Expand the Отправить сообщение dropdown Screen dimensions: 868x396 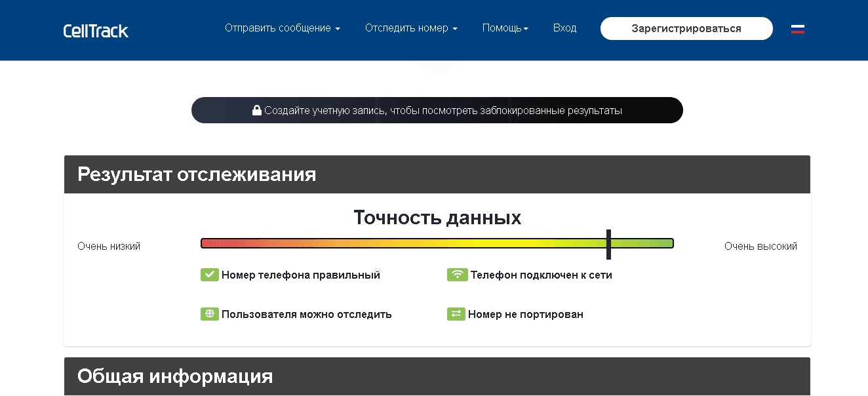point(282,28)
